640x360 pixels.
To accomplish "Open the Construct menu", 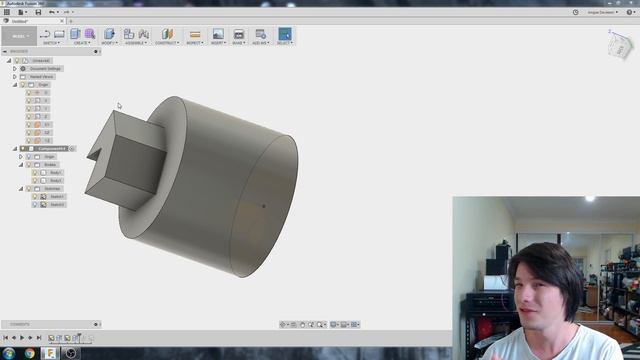I will pyautogui.click(x=167, y=43).
